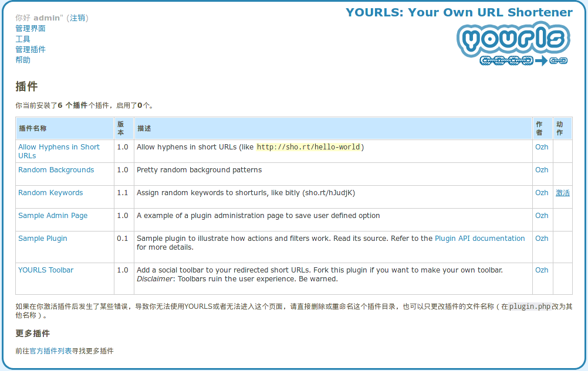Activate Random Keywords plugin via 激活
The width and height of the screenshot is (588, 371).
(x=562, y=193)
